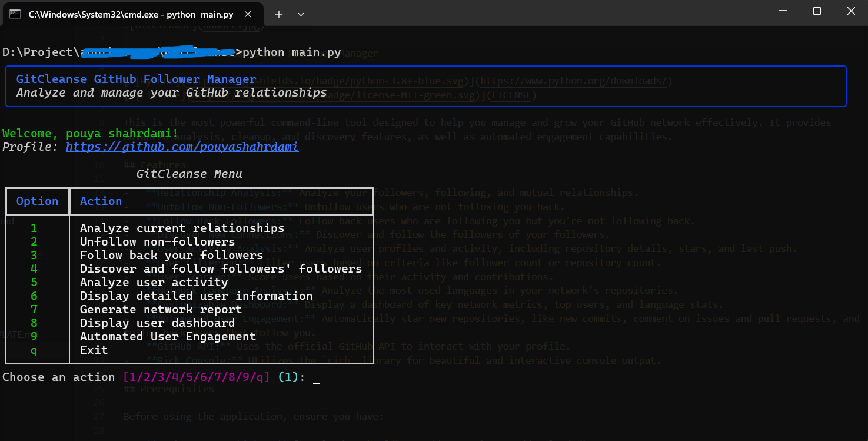
Task: Choose option 2 Unfollow non-followers
Action: (157, 241)
